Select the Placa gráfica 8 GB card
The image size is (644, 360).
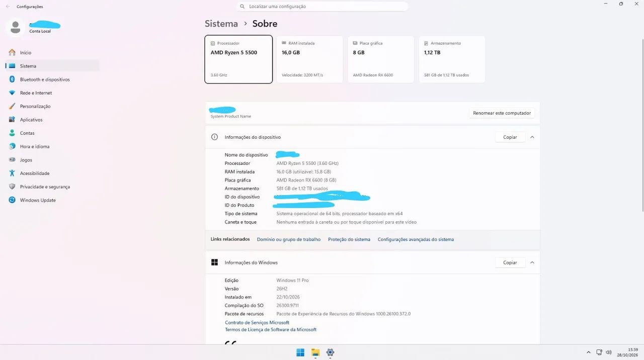coord(380,59)
